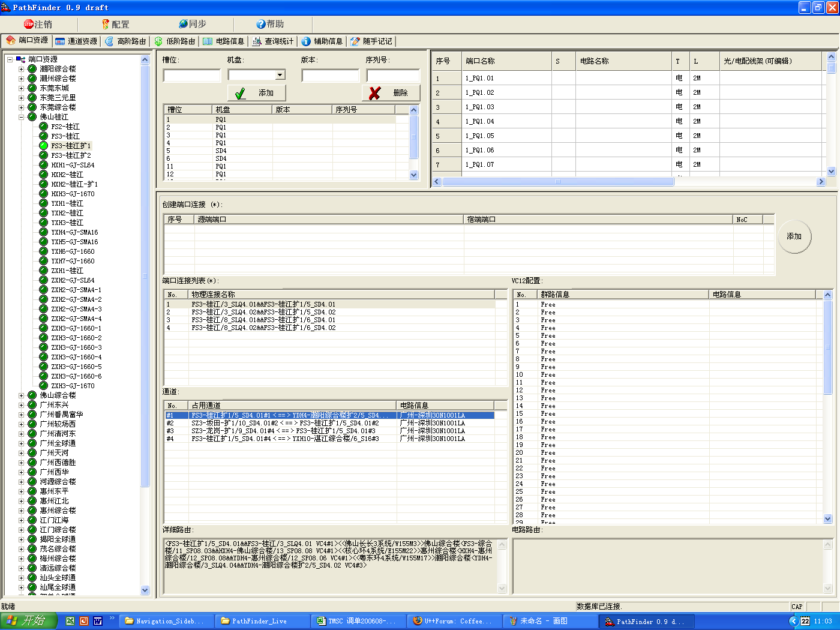
Task: Click the 注销 logout stop icon
Action: click(28, 24)
